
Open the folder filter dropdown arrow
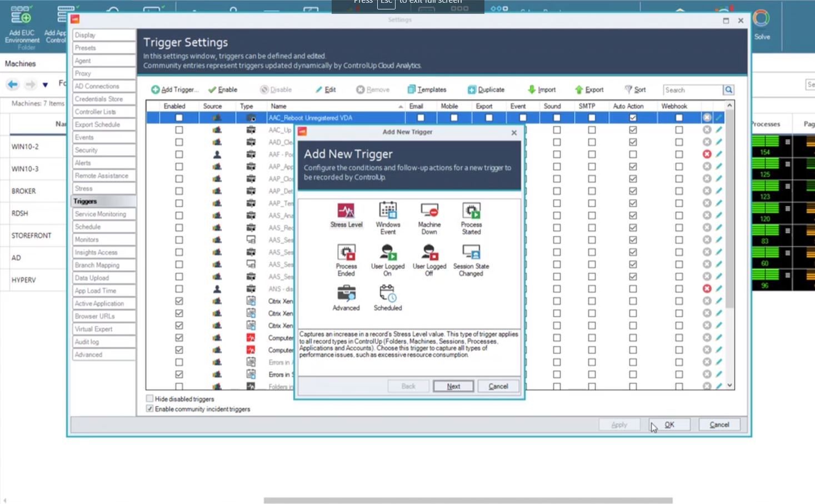click(45, 84)
